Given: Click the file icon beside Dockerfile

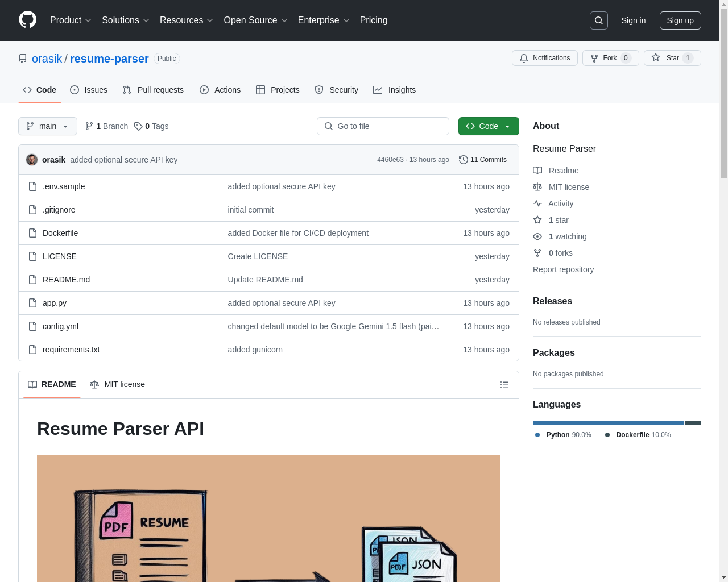Looking at the screenshot, I should pos(33,233).
